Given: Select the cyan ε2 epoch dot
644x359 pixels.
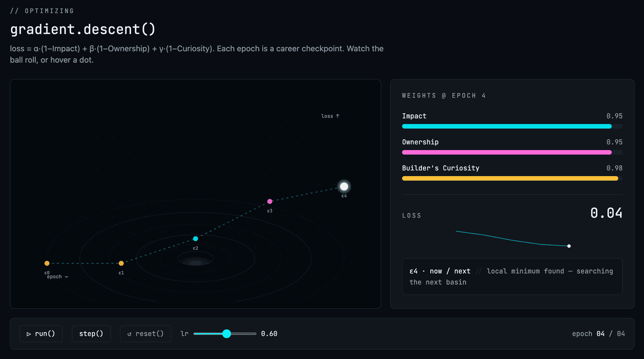Looking at the screenshot, I should 196,239.
